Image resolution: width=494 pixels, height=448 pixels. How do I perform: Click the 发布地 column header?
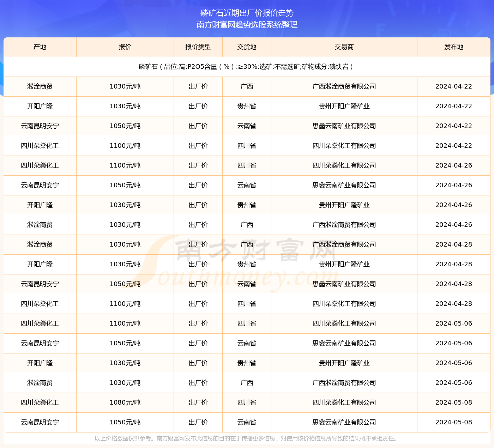point(454,47)
